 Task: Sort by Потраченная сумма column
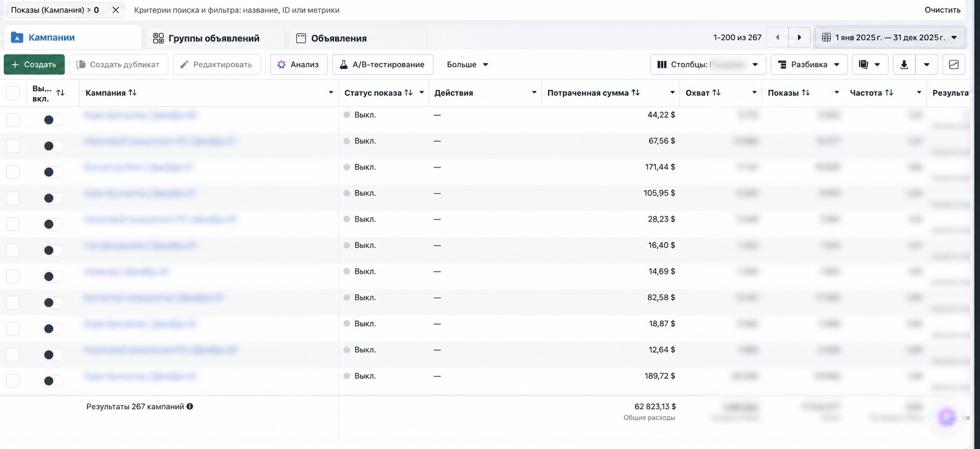(x=636, y=93)
